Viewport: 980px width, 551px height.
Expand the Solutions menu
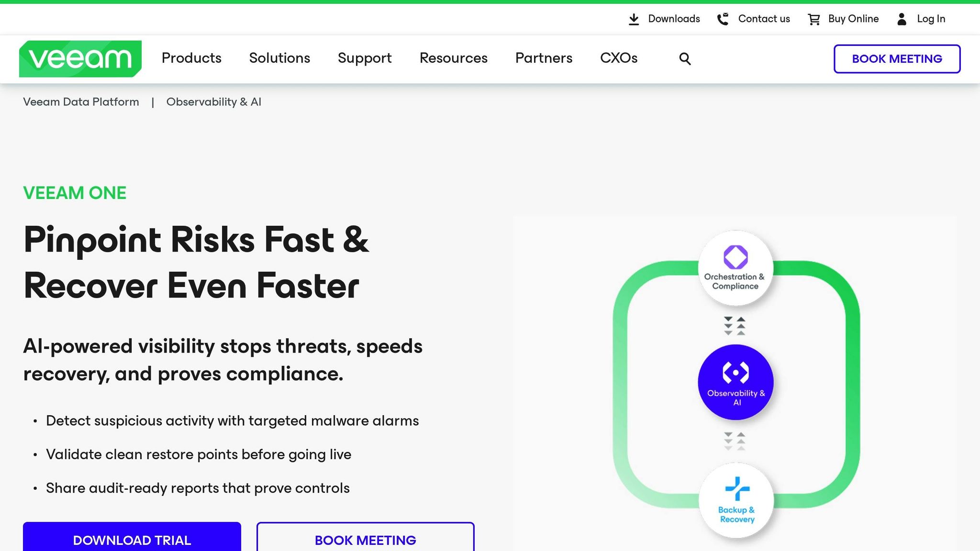279,58
